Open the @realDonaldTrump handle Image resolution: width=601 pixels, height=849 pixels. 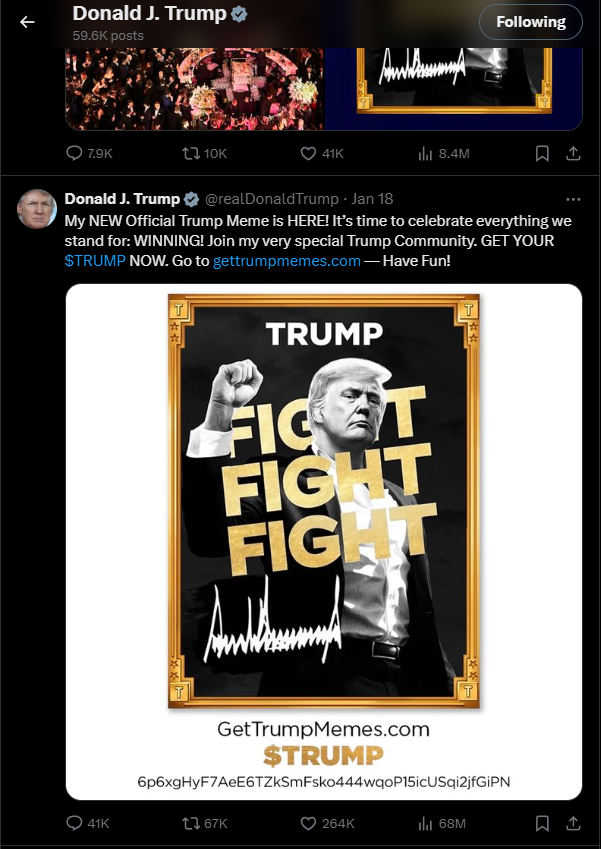click(x=271, y=199)
